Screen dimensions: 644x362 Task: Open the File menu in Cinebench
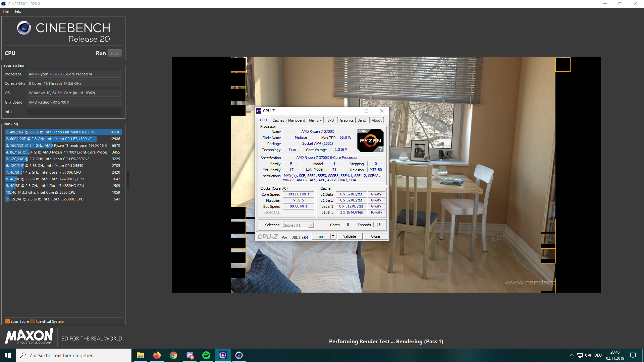coord(6,11)
